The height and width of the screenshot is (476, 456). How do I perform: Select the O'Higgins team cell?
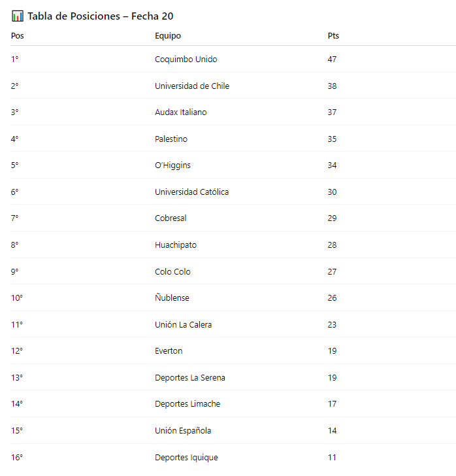(172, 165)
